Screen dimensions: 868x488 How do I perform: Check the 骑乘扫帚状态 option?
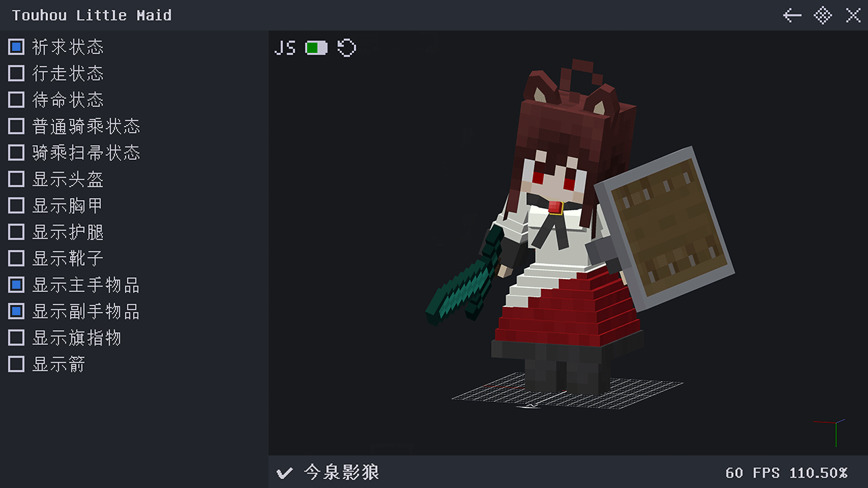point(16,152)
